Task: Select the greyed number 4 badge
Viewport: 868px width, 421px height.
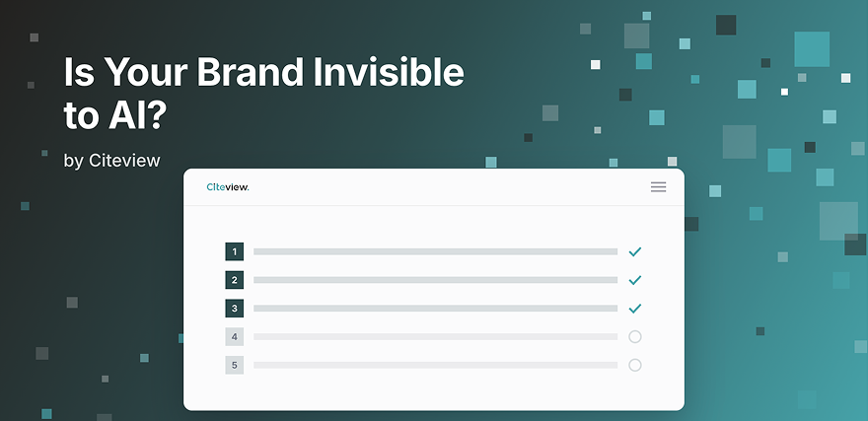Action: click(x=234, y=336)
